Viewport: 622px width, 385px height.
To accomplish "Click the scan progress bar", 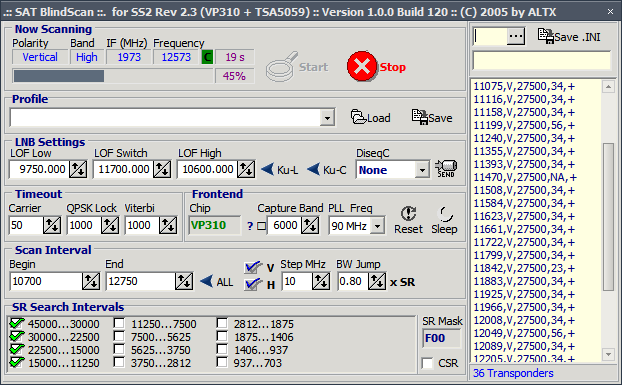I will click(x=113, y=76).
